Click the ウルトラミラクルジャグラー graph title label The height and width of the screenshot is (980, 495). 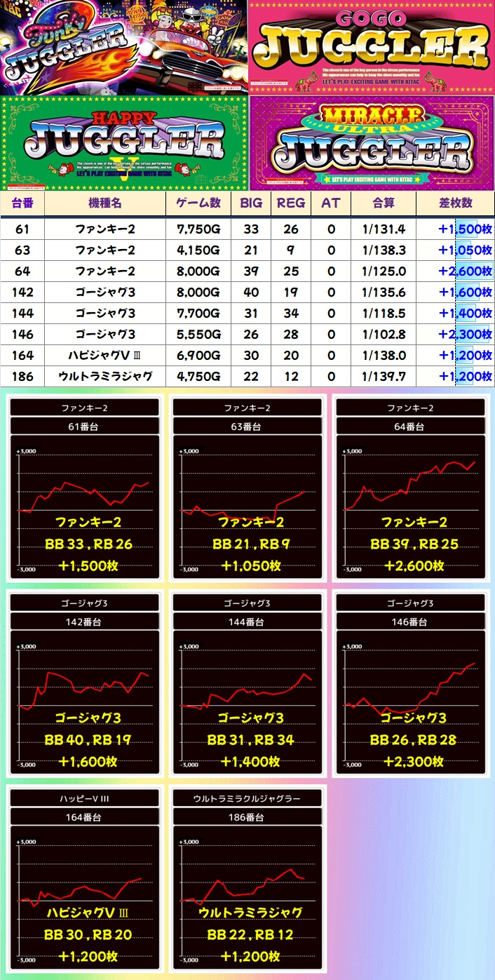(x=247, y=798)
